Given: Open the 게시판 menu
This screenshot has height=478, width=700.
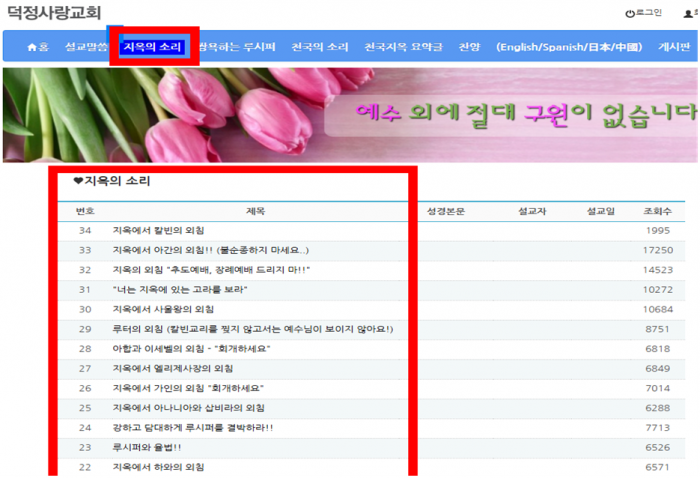Looking at the screenshot, I should tap(675, 47).
